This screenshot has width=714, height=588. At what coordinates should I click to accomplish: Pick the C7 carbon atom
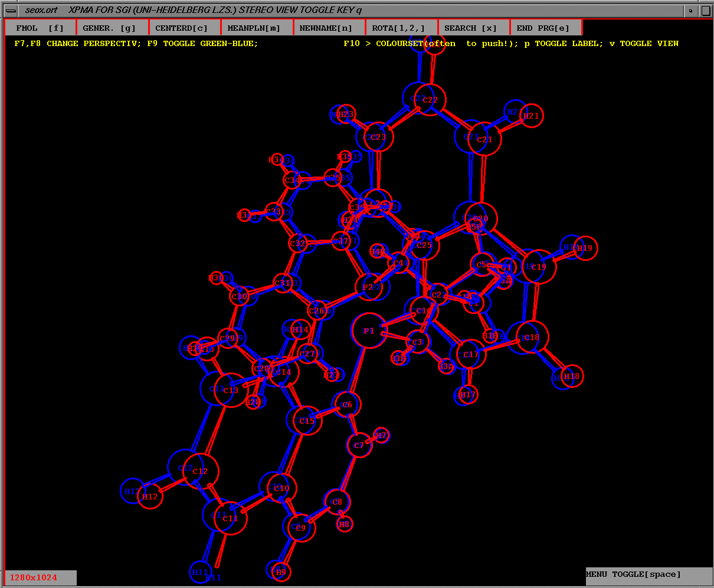pyautogui.click(x=359, y=445)
